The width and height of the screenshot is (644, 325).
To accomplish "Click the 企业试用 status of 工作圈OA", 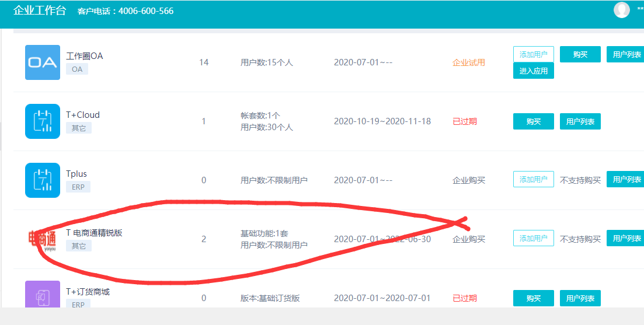I will pos(469,63).
